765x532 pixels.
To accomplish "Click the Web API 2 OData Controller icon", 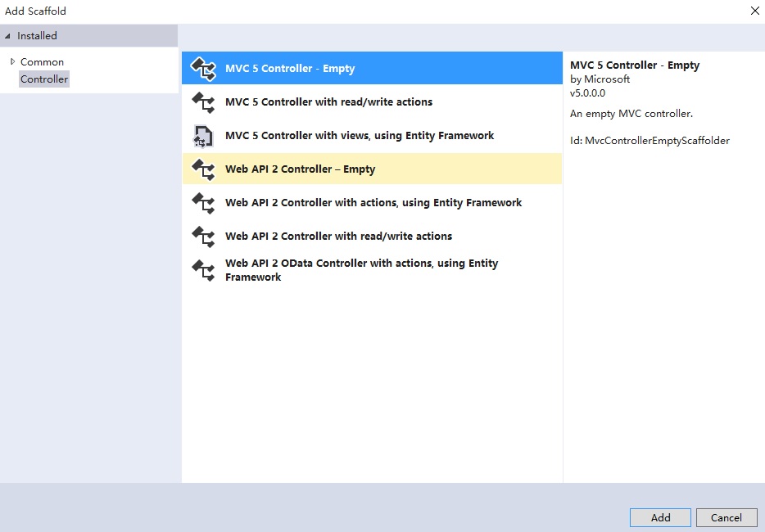I will 203,270.
